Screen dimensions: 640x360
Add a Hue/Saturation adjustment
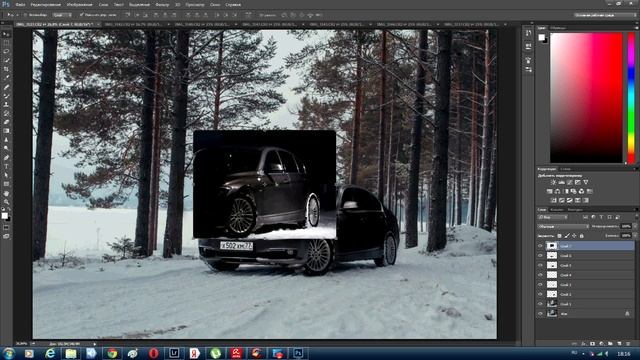click(x=550, y=191)
